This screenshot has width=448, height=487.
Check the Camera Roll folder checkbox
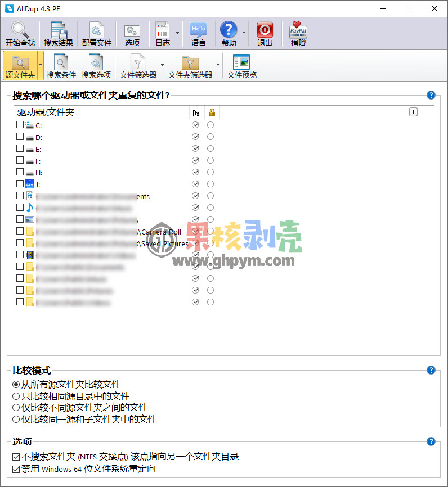pos(20,231)
